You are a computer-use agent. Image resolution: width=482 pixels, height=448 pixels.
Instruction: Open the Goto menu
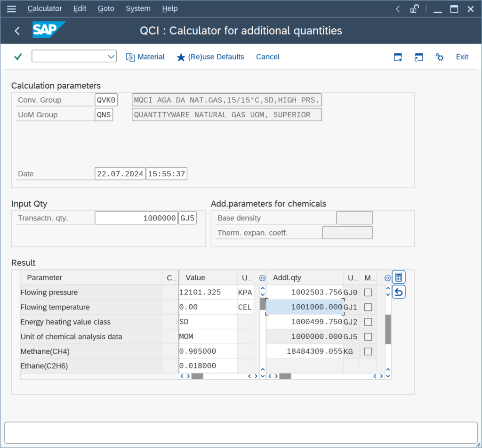[106, 8]
